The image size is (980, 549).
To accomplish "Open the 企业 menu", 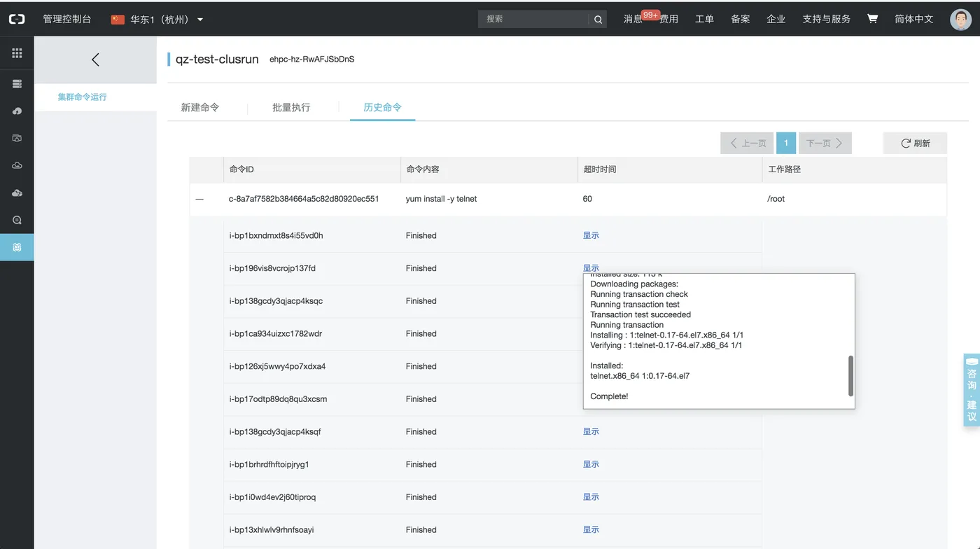I will 776,19.
